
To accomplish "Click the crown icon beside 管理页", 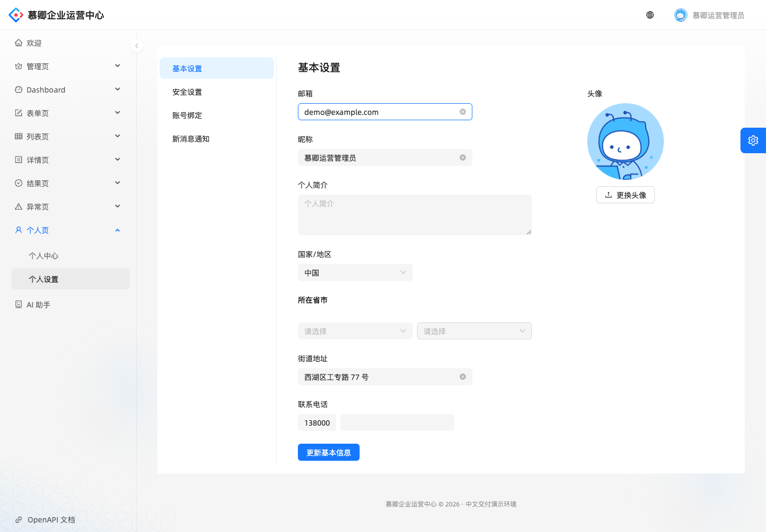I will point(19,66).
